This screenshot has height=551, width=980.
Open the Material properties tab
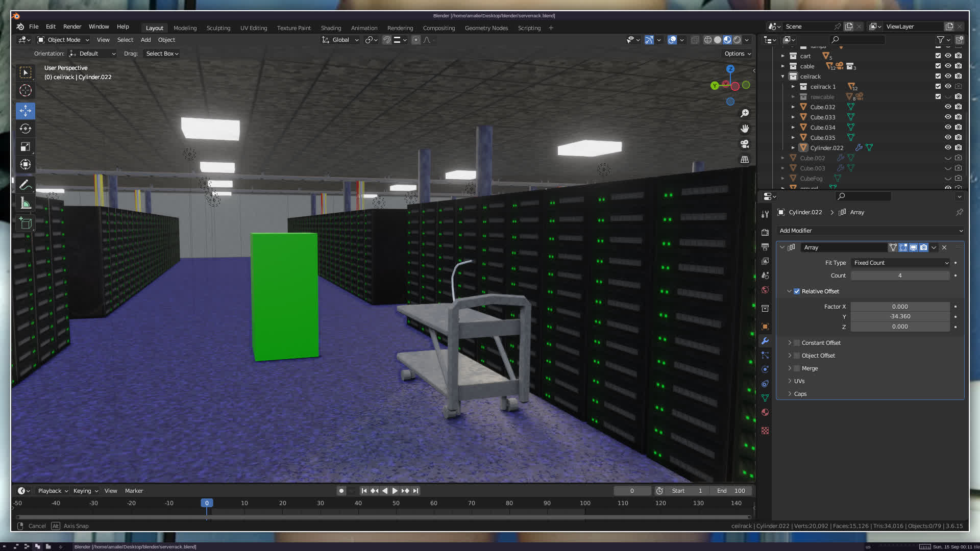coord(765,412)
